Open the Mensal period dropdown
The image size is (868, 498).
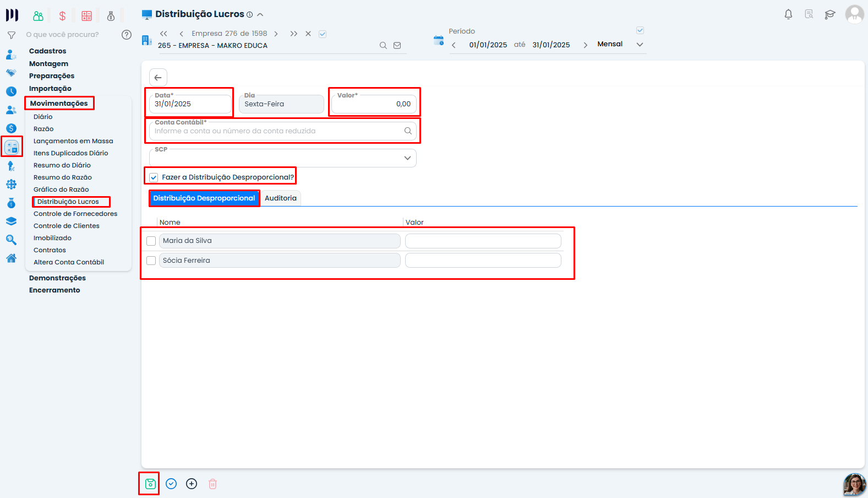[640, 45]
